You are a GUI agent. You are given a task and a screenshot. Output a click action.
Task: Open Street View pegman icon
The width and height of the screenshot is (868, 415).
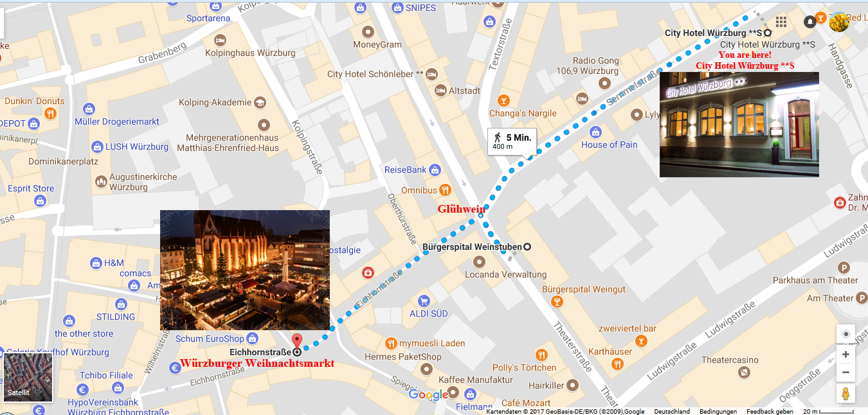click(x=845, y=394)
